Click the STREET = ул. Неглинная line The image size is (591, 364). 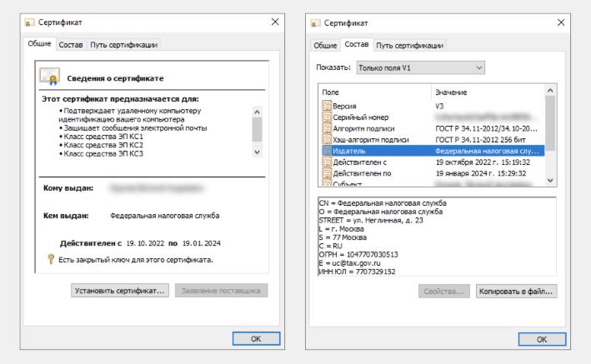(371, 220)
